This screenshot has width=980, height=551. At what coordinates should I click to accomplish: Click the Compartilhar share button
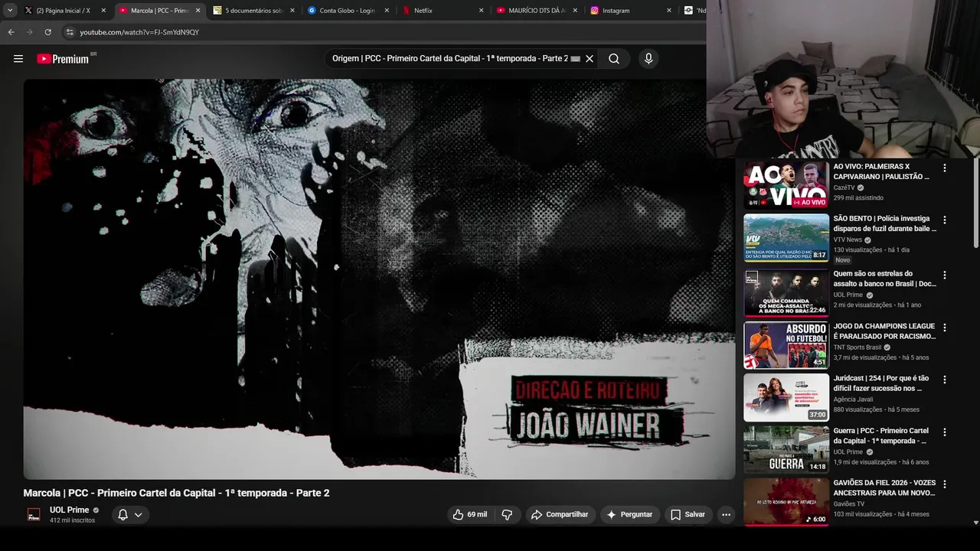(x=560, y=514)
